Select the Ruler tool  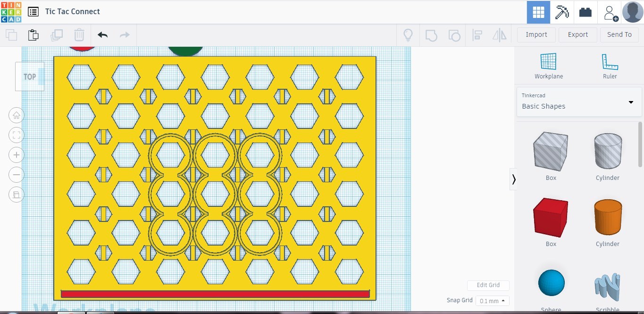[x=610, y=62]
